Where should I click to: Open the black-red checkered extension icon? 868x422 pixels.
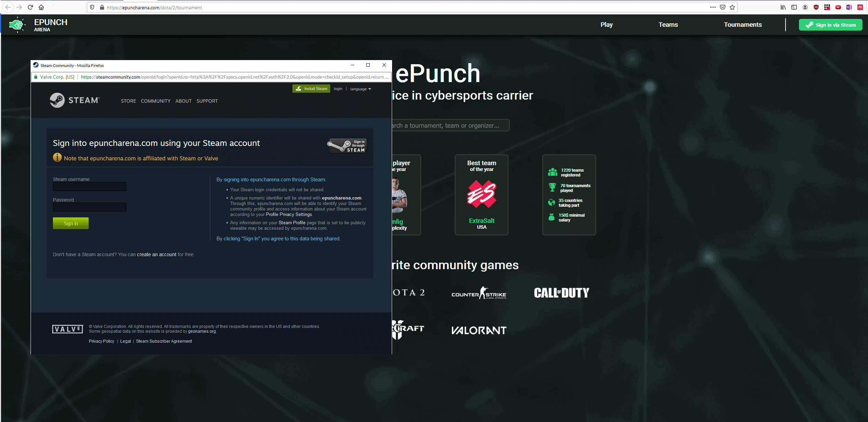[x=827, y=7]
